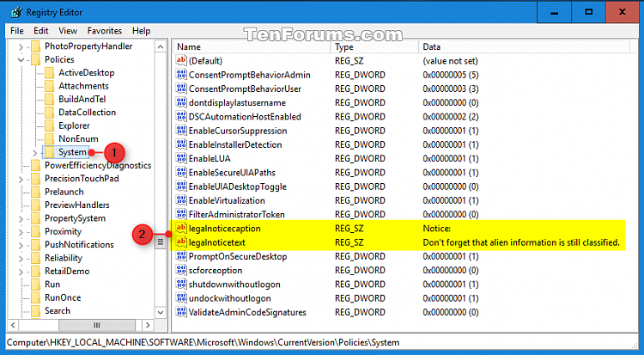Image resolution: width=644 pixels, height=355 pixels.
Task: Open the Favorites menu
Action: 104,31
